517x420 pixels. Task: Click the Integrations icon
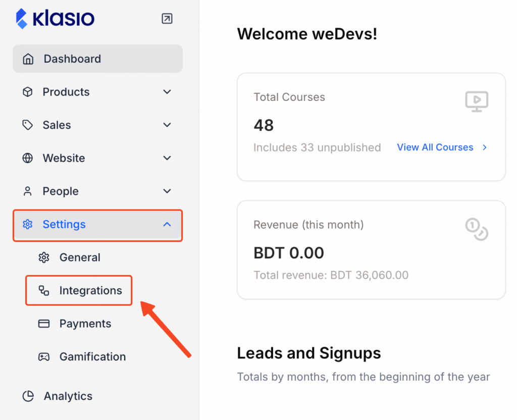point(44,290)
